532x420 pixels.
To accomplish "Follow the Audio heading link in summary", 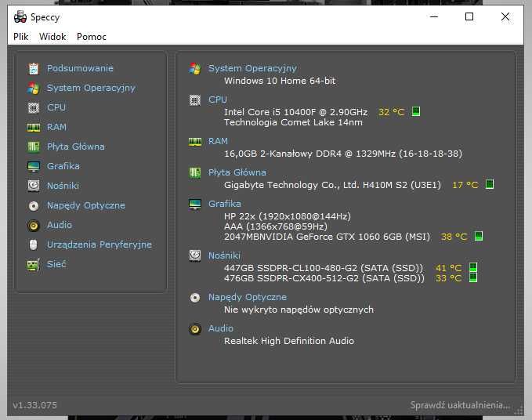I will [x=220, y=328].
